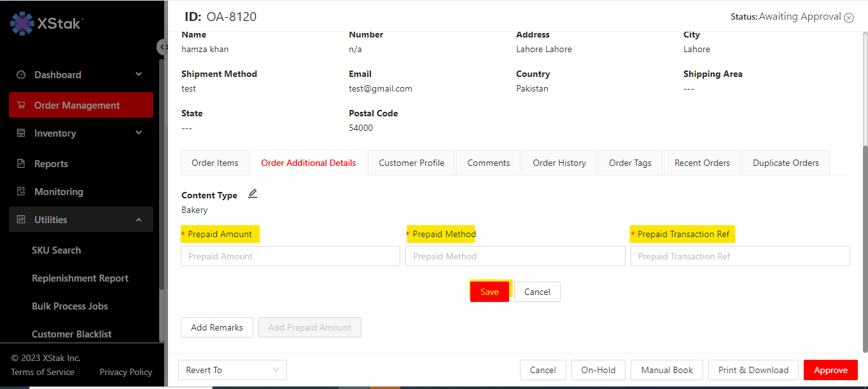Open the Revert To dropdown
The height and width of the screenshot is (389, 868).
point(233,370)
